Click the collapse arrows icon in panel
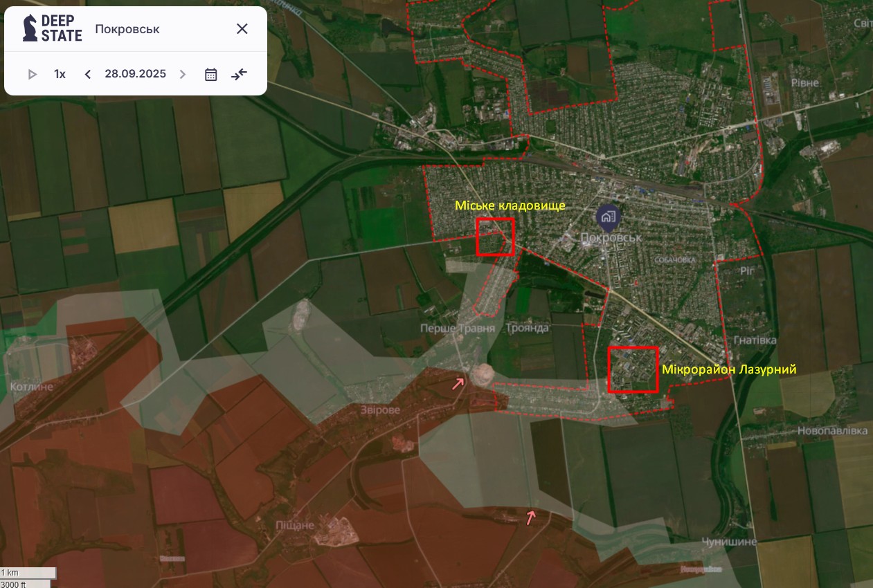 point(239,74)
